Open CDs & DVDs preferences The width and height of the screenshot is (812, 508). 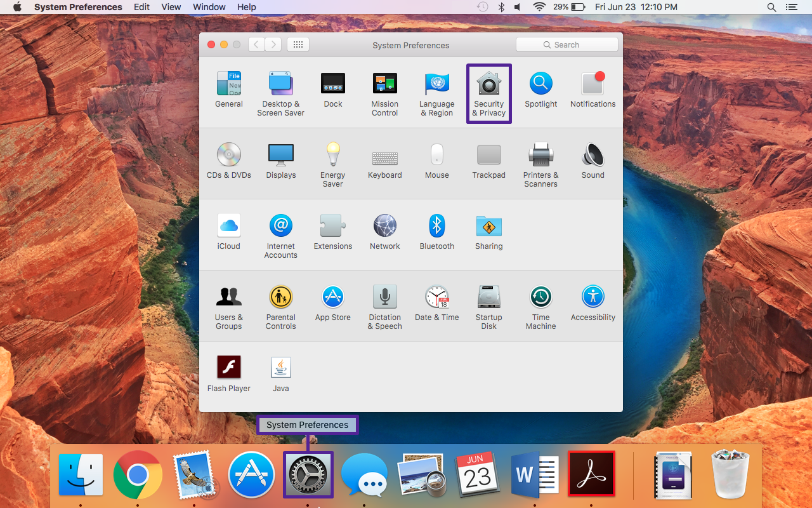229,161
